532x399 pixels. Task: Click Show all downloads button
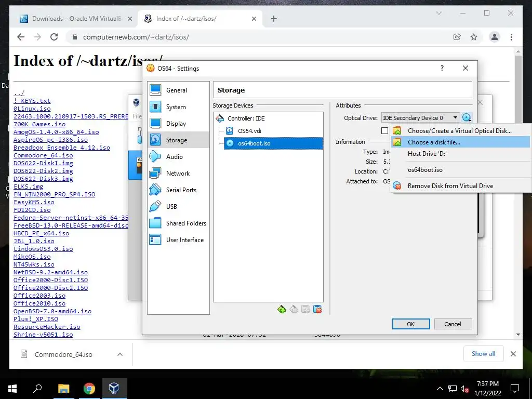(x=484, y=354)
